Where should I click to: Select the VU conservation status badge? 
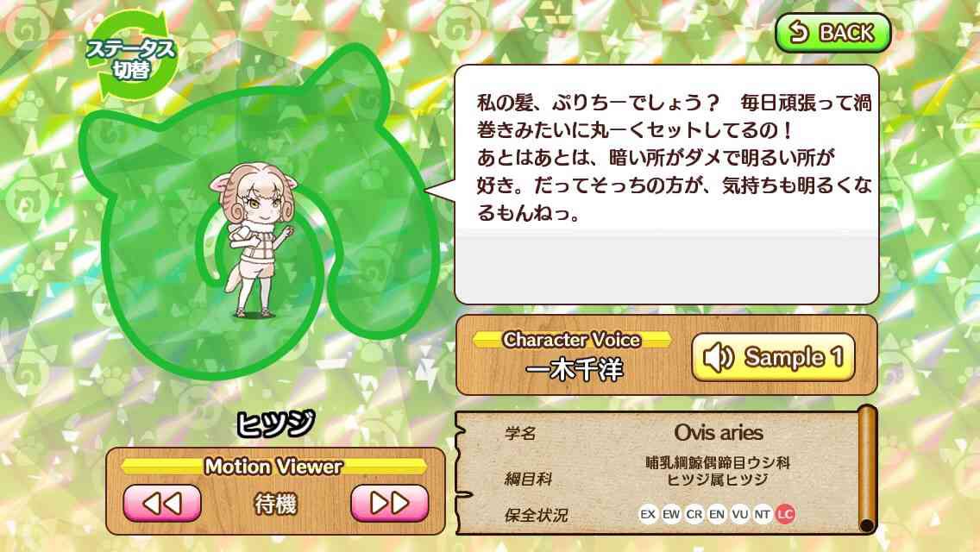[x=740, y=515]
